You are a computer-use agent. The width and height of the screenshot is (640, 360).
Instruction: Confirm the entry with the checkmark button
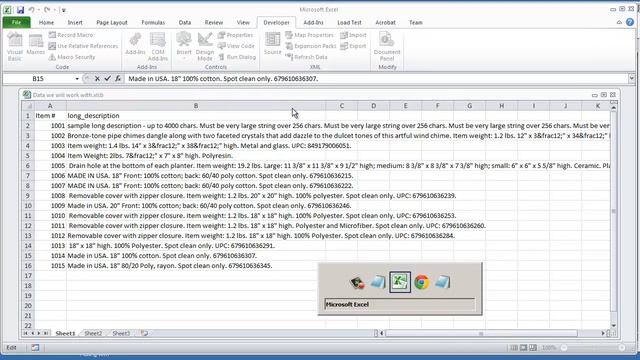(107, 78)
